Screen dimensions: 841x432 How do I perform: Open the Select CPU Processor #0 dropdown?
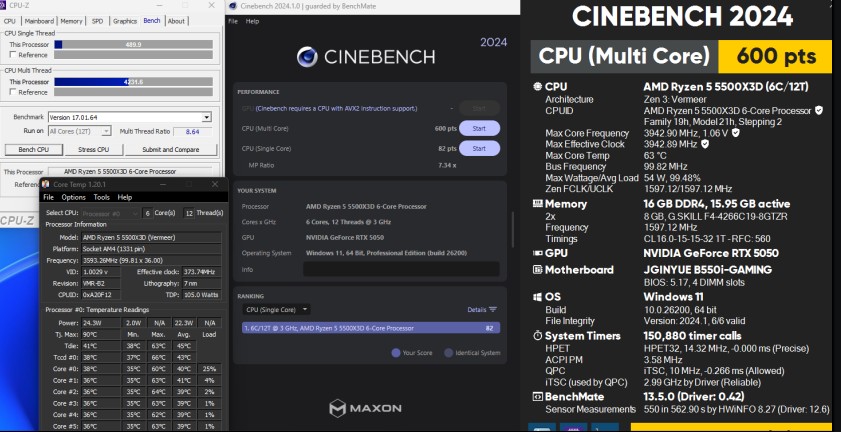tap(110, 213)
